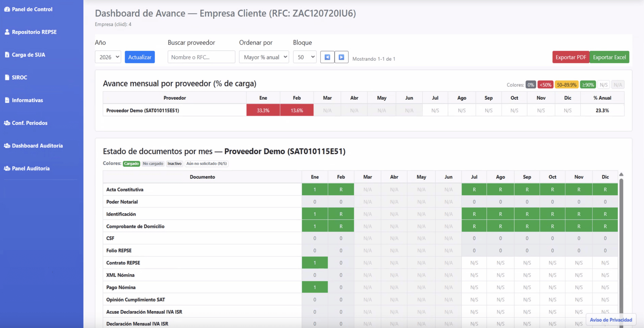Screen dimensions: 644x328
Task: Click the 13.6% Feb cell
Action: (297, 110)
